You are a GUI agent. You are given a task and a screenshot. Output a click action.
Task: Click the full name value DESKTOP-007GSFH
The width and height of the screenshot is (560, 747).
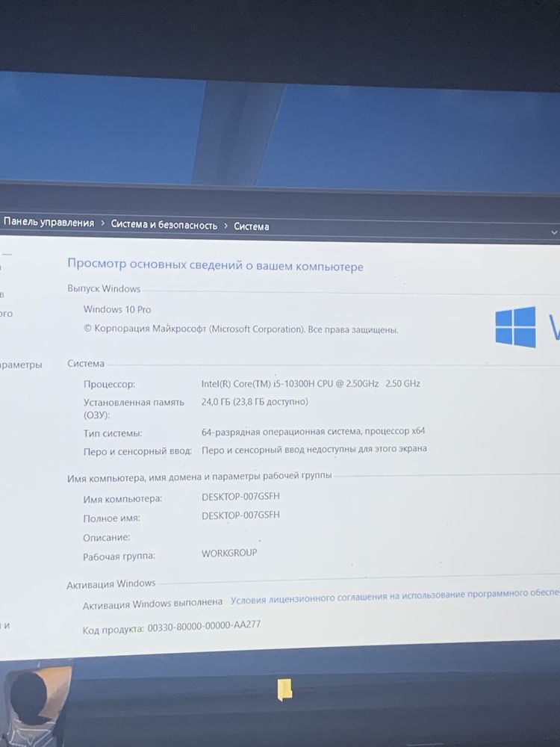click(x=240, y=515)
